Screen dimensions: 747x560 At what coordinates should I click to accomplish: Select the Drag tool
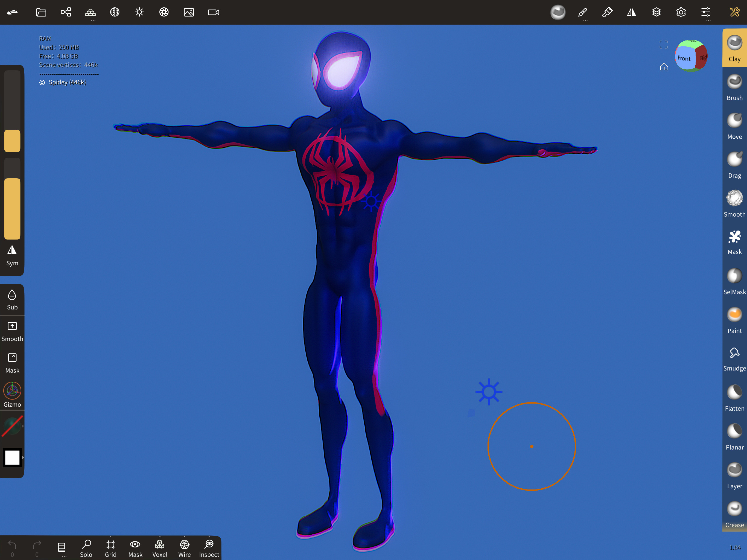point(734,165)
